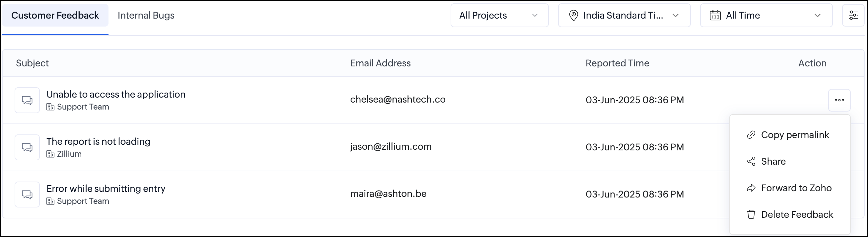The image size is (868, 237).
Task: Open 'Unable to access the application' feedback
Action: click(116, 94)
